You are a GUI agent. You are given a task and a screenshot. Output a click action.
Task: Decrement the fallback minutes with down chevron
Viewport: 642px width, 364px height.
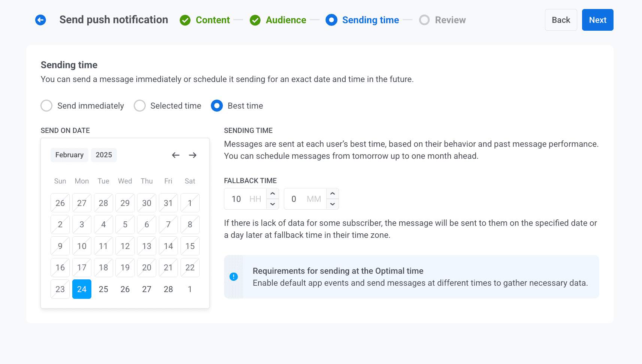(332, 204)
